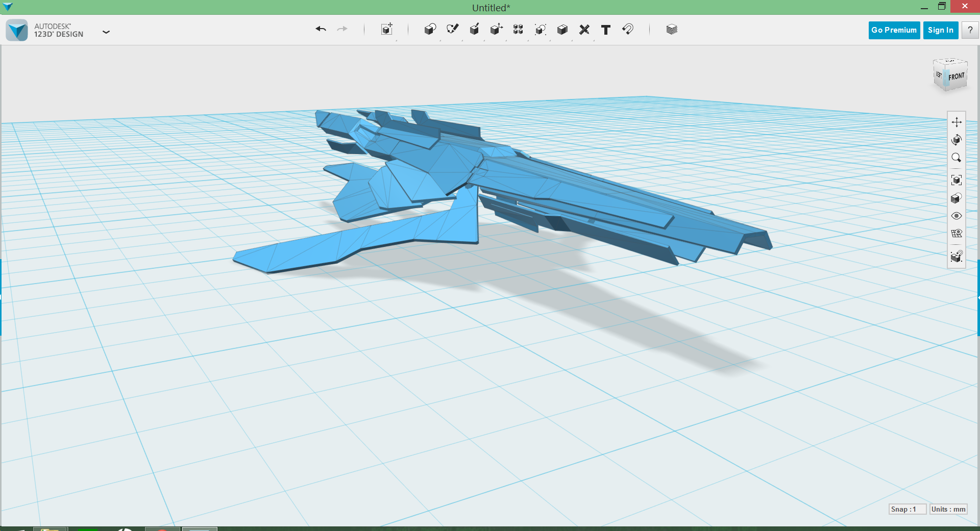This screenshot has height=531, width=980.
Task: Open the display style options
Action: 957,198
